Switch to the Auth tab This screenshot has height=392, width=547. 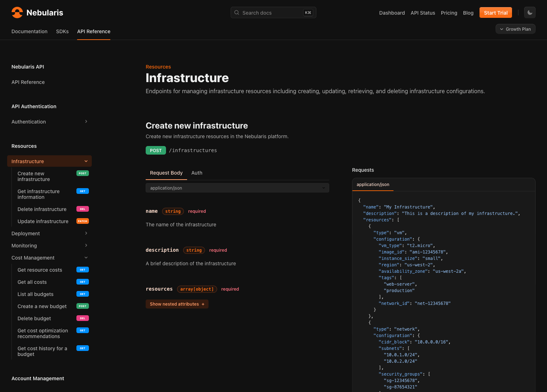pos(197,173)
